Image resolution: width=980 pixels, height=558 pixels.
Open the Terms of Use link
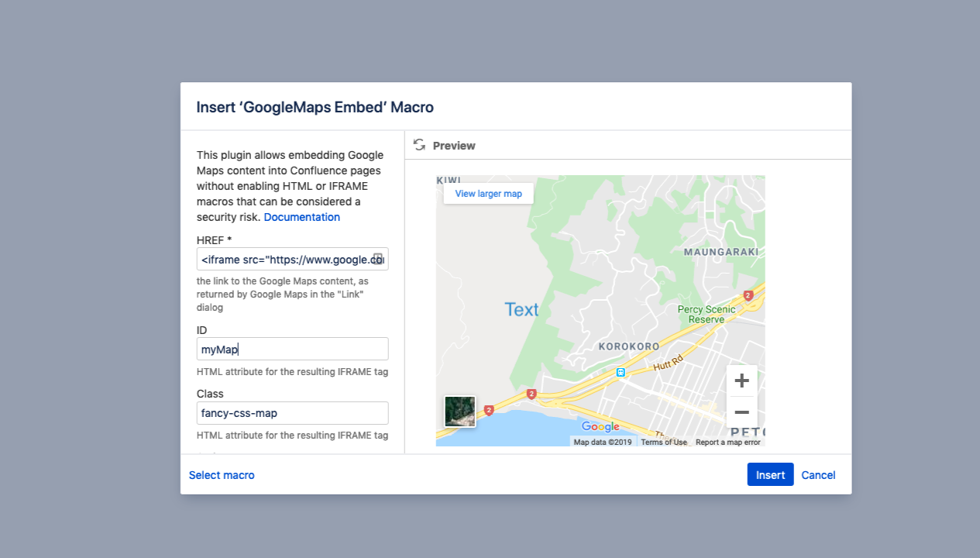[664, 443]
